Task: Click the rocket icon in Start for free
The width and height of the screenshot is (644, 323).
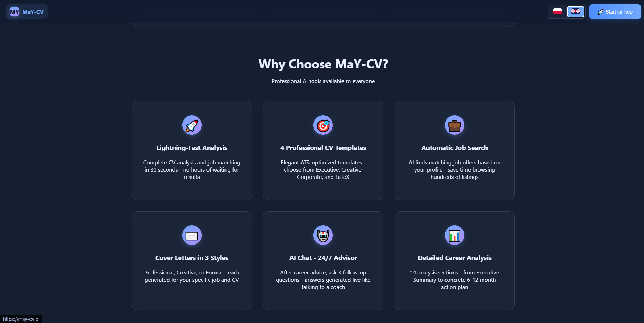Action: point(601,12)
